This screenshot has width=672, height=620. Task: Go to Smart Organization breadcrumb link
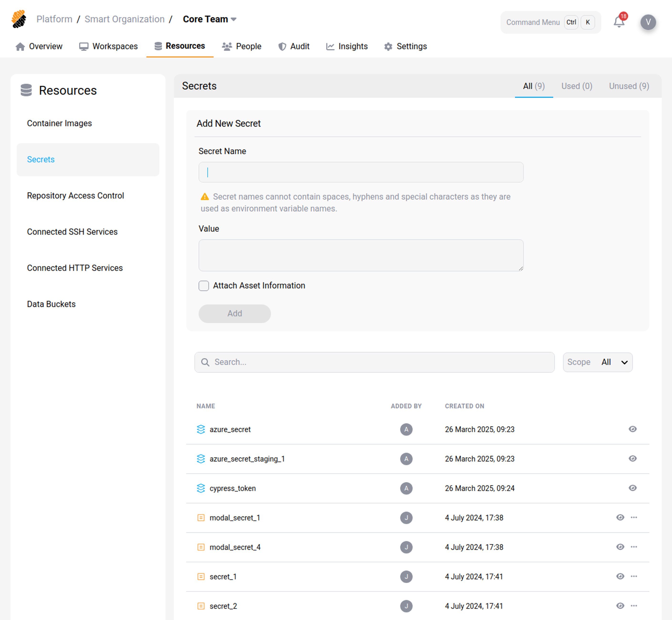pos(125,19)
